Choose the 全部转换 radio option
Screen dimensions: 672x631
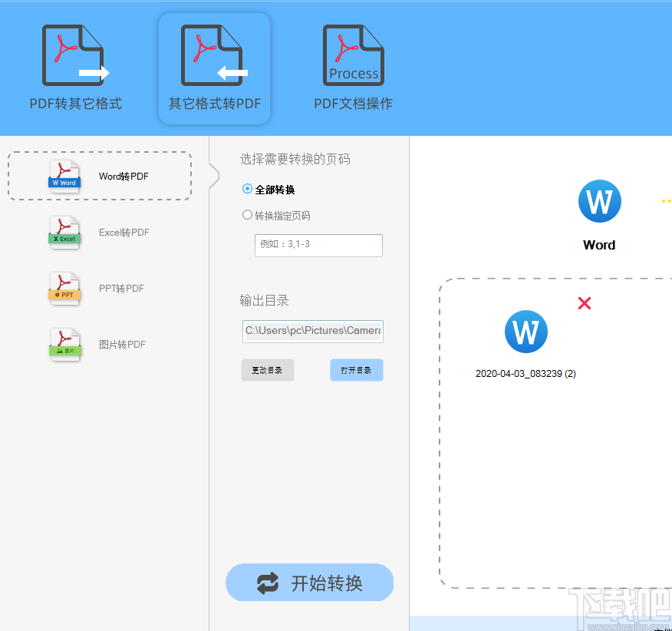point(268,189)
